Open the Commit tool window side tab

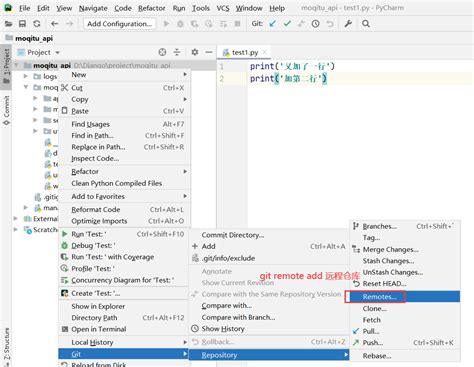click(6, 110)
